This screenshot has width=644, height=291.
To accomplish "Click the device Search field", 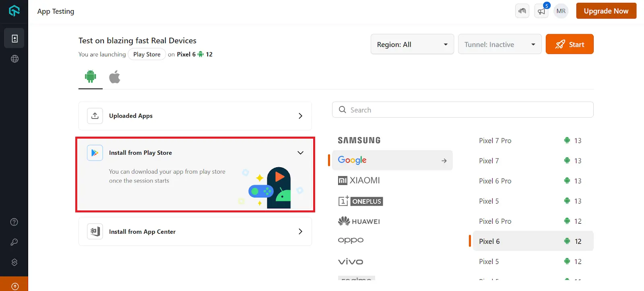I will (463, 110).
